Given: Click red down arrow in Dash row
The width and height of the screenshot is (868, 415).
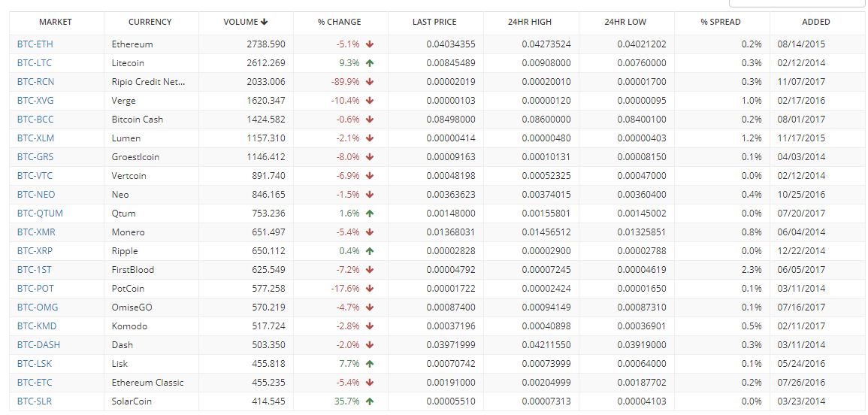Looking at the screenshot, I should 370,345.
